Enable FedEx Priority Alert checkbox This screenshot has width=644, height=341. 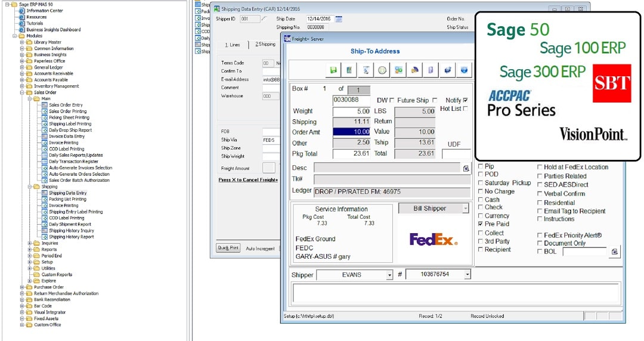point(540,235)
